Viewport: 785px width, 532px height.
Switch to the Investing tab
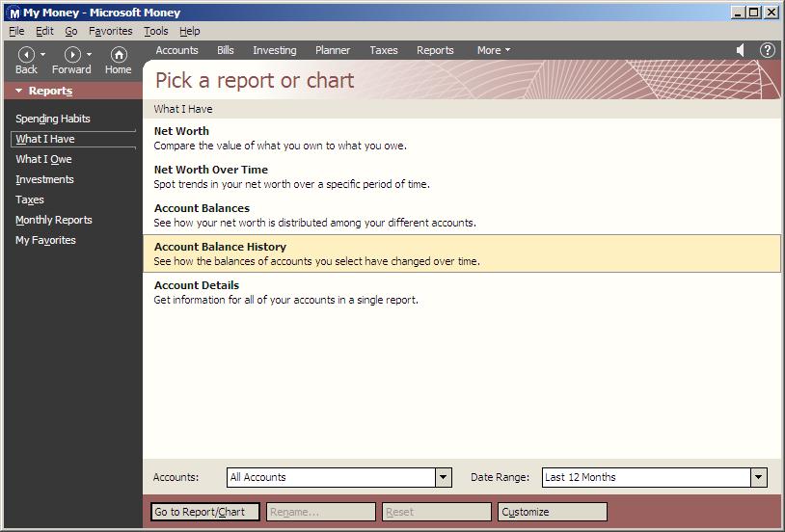pyautogui.click(x=274, y=50)
